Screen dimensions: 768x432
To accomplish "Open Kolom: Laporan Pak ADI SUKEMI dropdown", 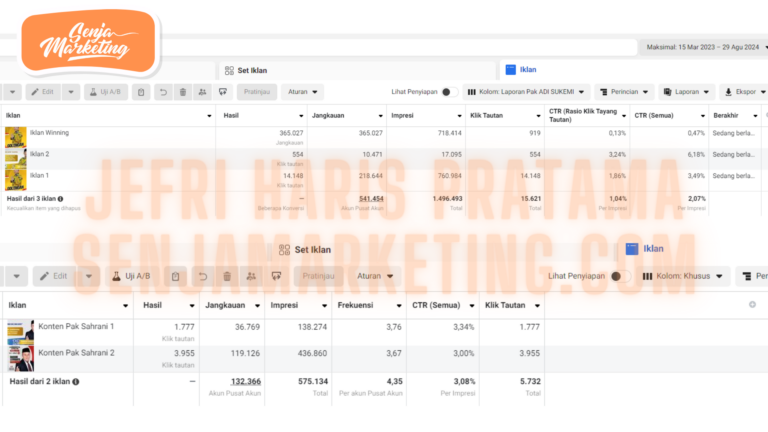I will coord(527,92).
